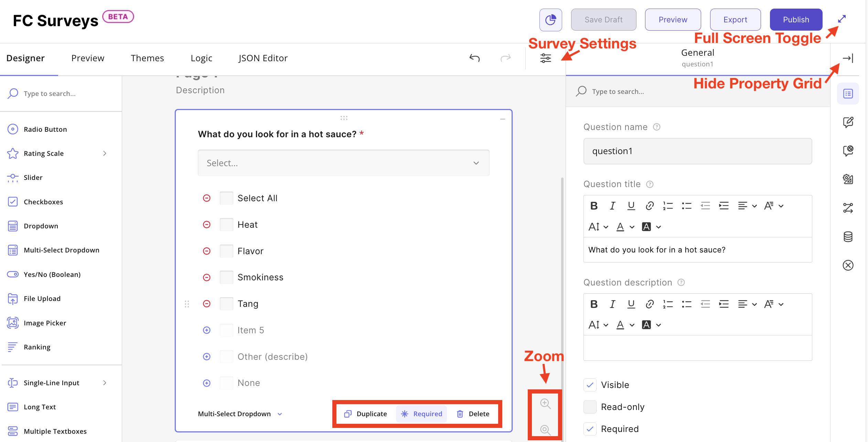Open the edit-note icon in right sidebar
This screenshot has width=868, height=442.
[x=848, y=122]
